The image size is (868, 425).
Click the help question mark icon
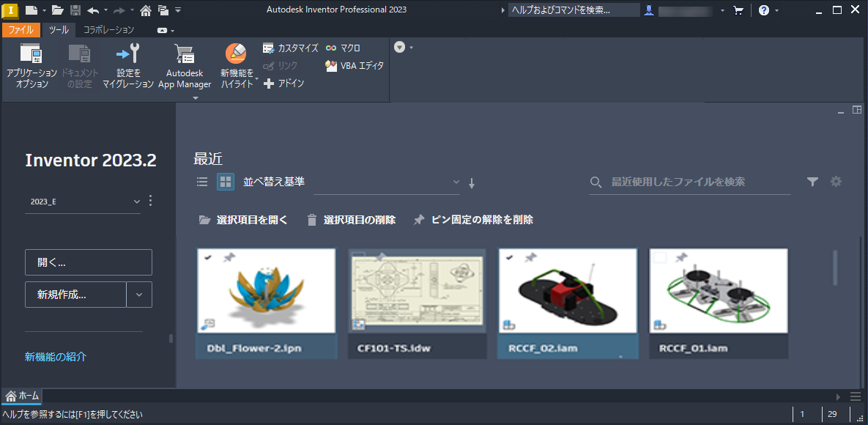coord(764,10)
